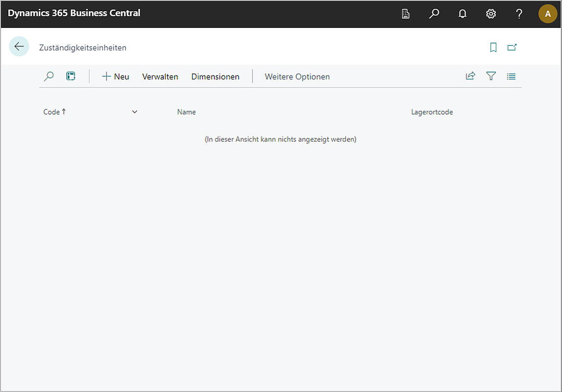Open the global search magnifier in header
This screenshot has width=562, height=392.
tap(434, 14)
